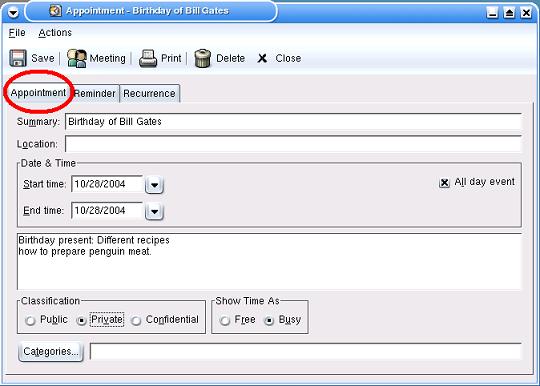The height and width of the screenshot is (386, 540).
Task: Expand the End time date dropdown
Action: point(154,211)
